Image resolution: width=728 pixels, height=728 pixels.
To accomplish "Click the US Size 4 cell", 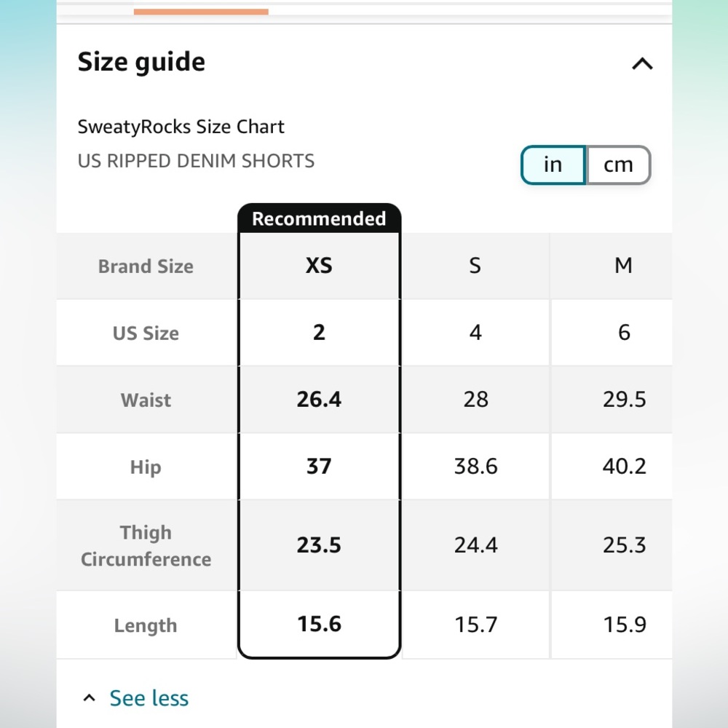I will tap(475, 333).
